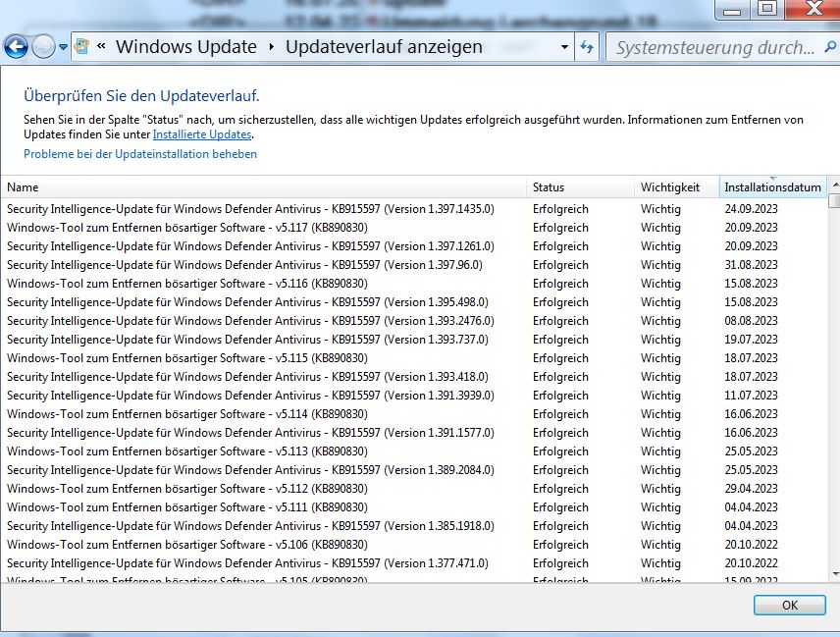Click the 31.08.2023 installation date cell
The width and height of the screenshot is (840, 637).
[x=751, y=265]
